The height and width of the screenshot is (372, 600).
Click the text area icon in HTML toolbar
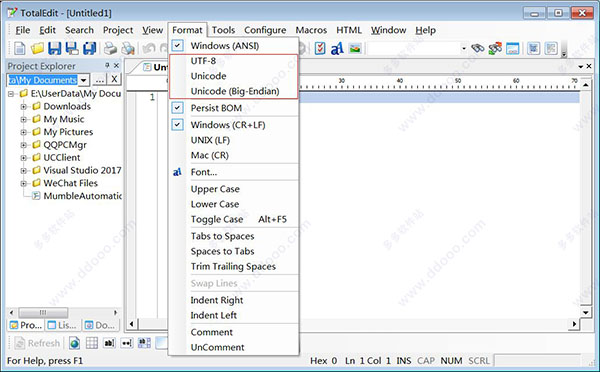point(144,343)
